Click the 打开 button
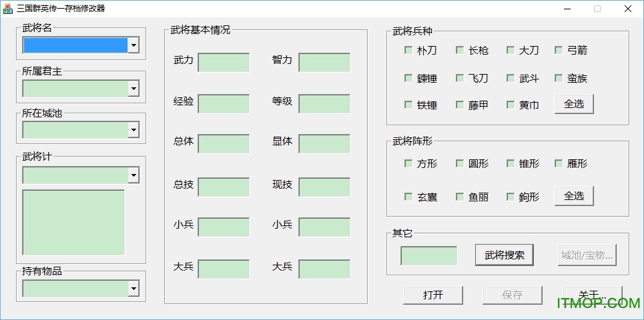This screenshot has height=320, width=644. point(433,295)
